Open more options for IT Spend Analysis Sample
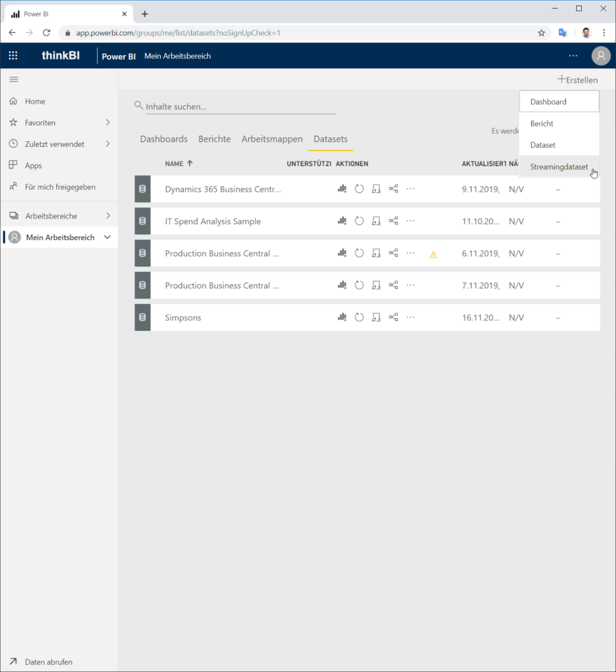Viewport: 616px width, 672px height. pyautogui.click(x=411, y=221)
